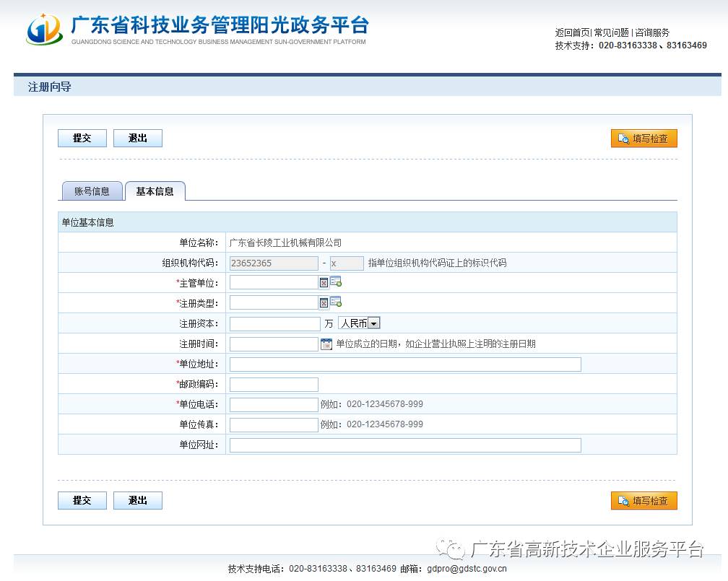Viewport: 728px width, 581px height.
Task: Open the select-list icon for 注册类型
Action: pos(336,302)
